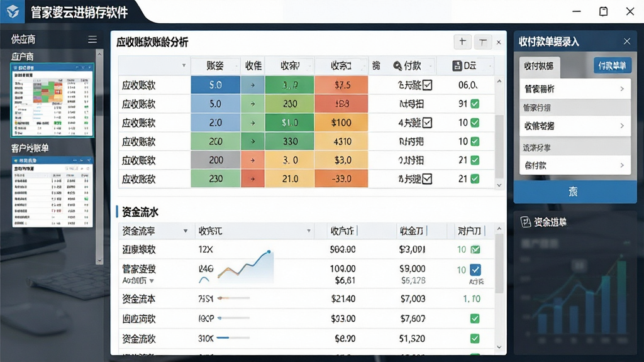644x362 pixels.
Task: Click the 资金流水 table scrollbar up arrow
Action: click(x=499, y=229)
